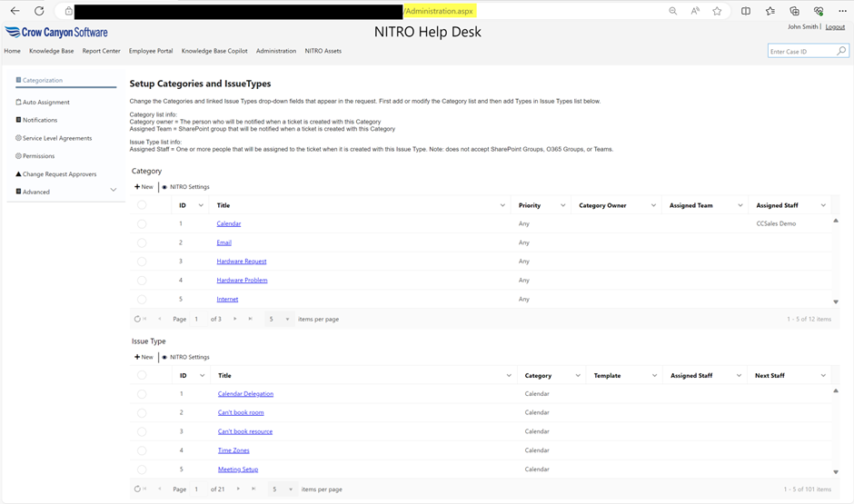Expand the Advanced sidebar section
This screenshot has width=854, height=504.
(113, 191)
